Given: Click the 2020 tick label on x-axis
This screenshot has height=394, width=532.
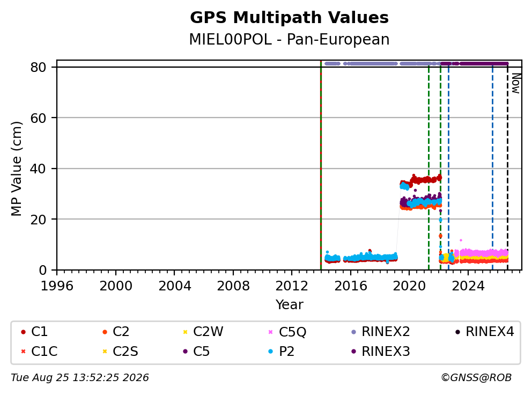Looking at the screenshot, I should coord(409,286).
